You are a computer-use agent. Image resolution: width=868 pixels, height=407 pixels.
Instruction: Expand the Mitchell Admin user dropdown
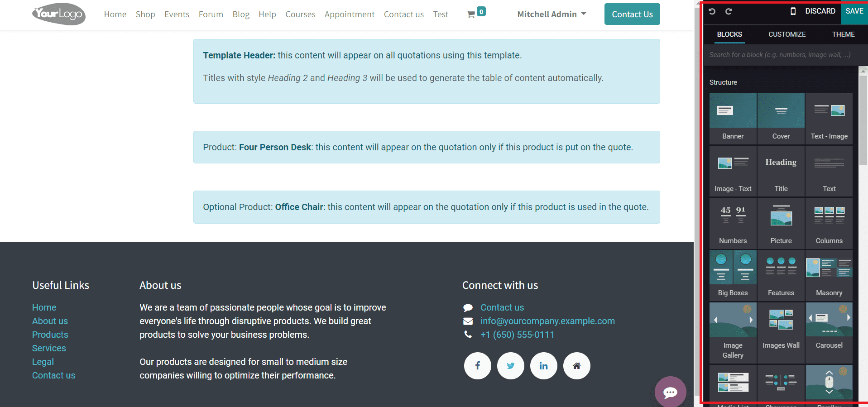tap(551, 14)
